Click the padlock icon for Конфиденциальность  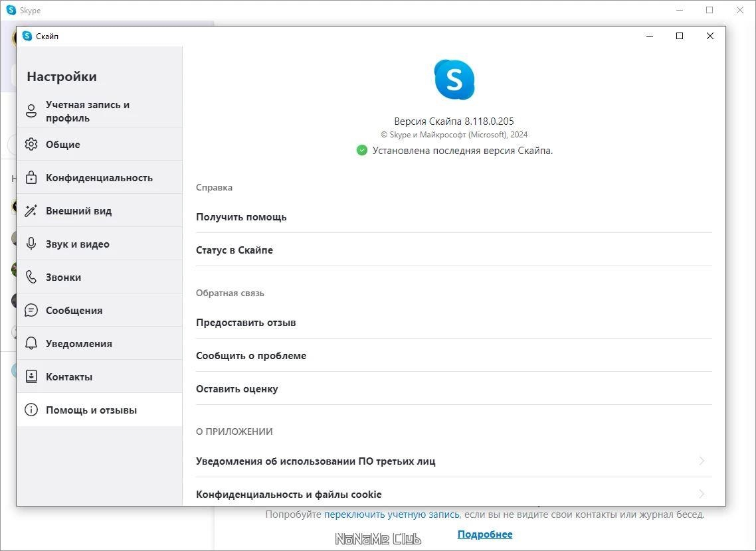[x=31, y=177]
